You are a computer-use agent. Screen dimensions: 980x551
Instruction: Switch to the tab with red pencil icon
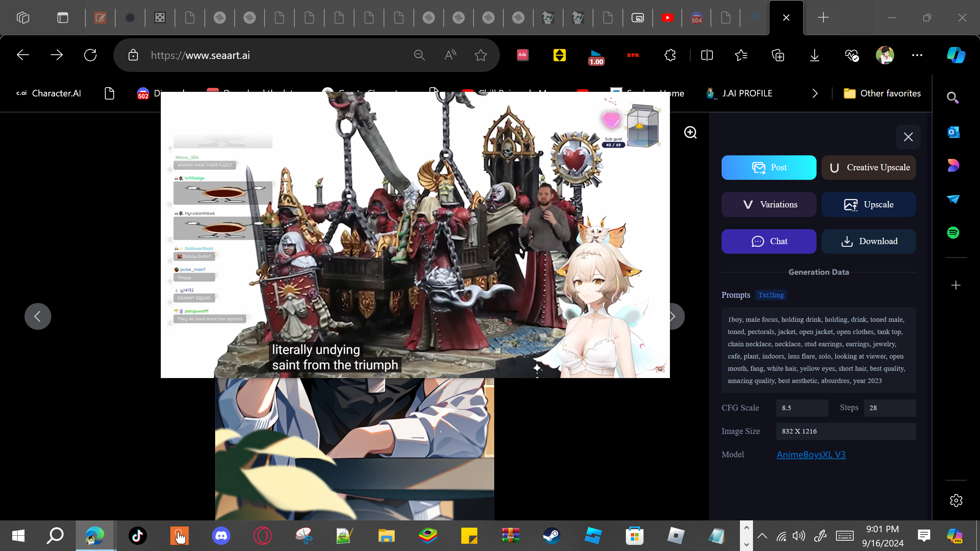coord(100,18)
